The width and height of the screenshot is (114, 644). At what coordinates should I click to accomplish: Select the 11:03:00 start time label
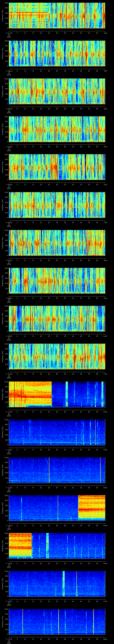(x=9, y=109)
